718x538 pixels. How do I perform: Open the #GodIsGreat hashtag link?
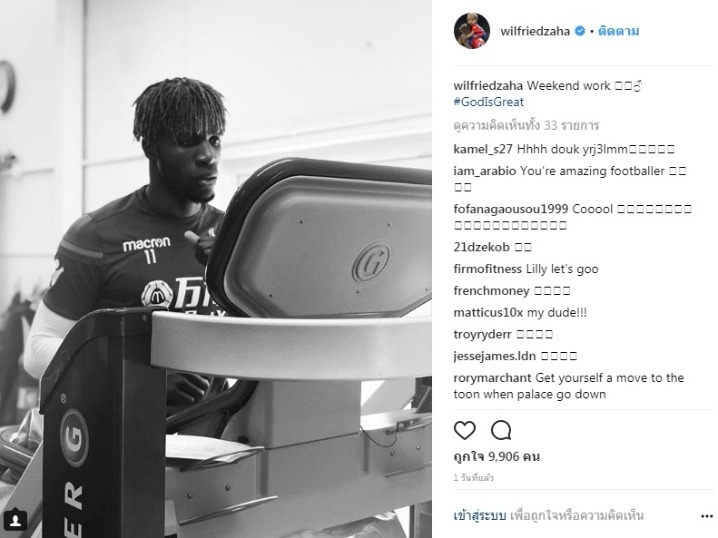point(488,102)
